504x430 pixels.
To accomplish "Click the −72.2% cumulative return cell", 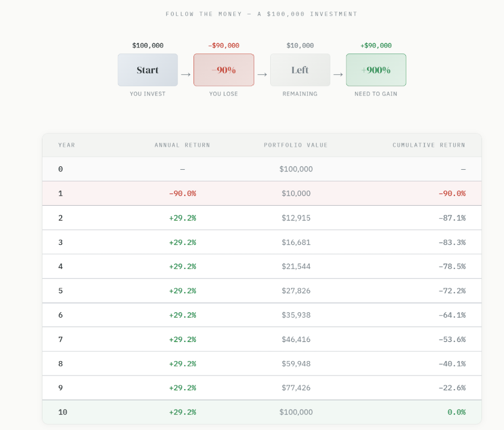I will (x=452, y=291).
